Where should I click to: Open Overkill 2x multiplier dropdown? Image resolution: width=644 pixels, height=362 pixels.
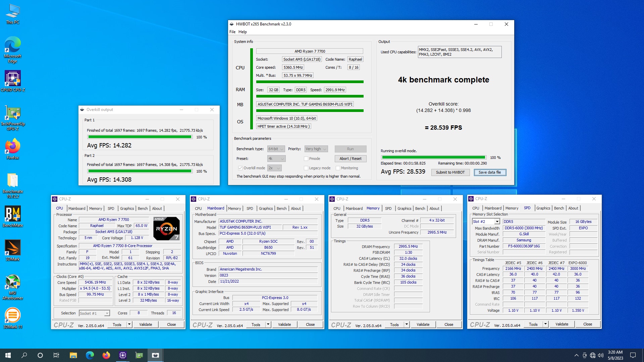point(274,168)
